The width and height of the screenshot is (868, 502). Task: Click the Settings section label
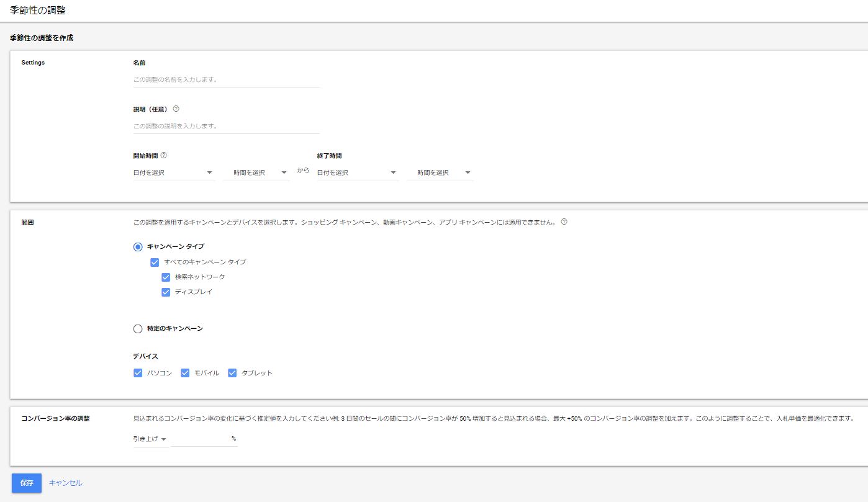pos(33,63)
